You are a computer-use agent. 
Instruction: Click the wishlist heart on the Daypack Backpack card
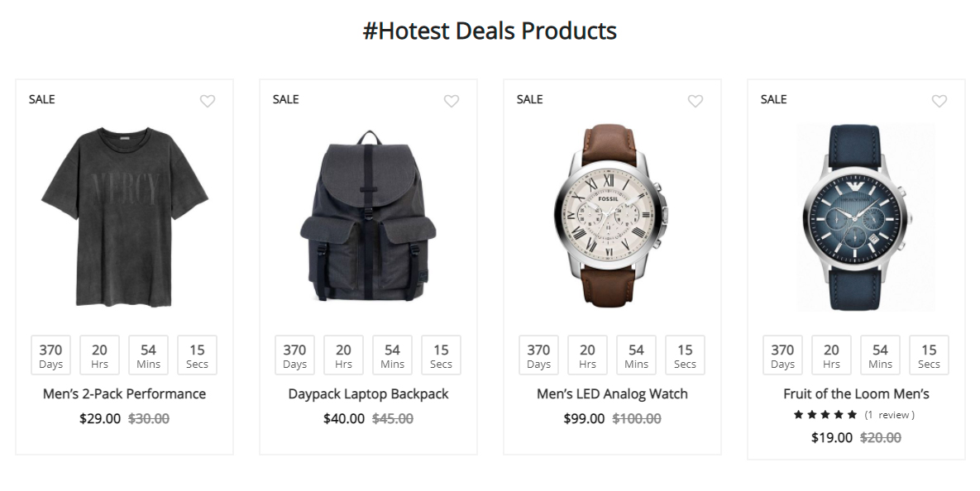[x=452, y=101]
